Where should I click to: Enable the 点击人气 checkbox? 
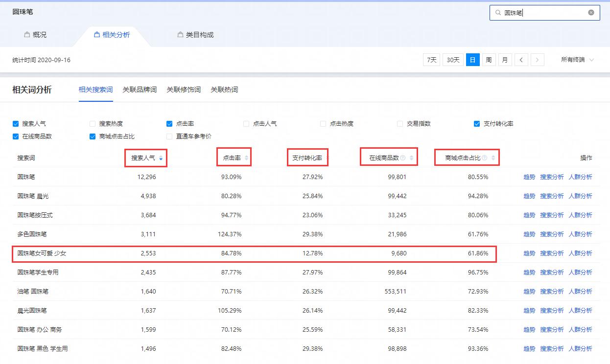tap(246, 124)
